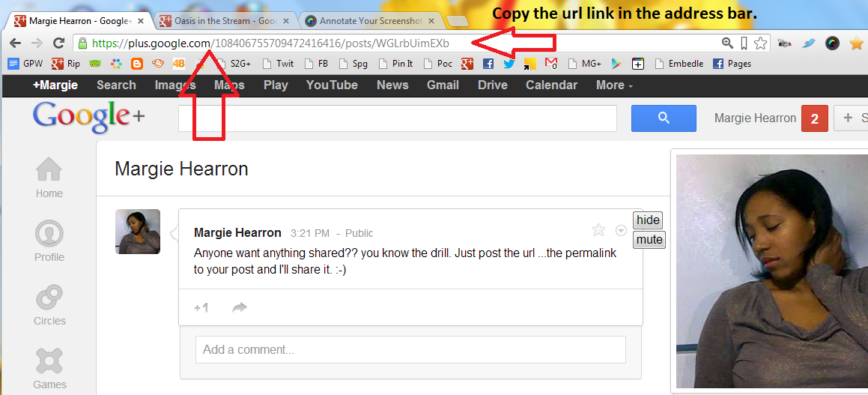
Task: Open the orange Blogger bookmark
Action: (137, 64)
